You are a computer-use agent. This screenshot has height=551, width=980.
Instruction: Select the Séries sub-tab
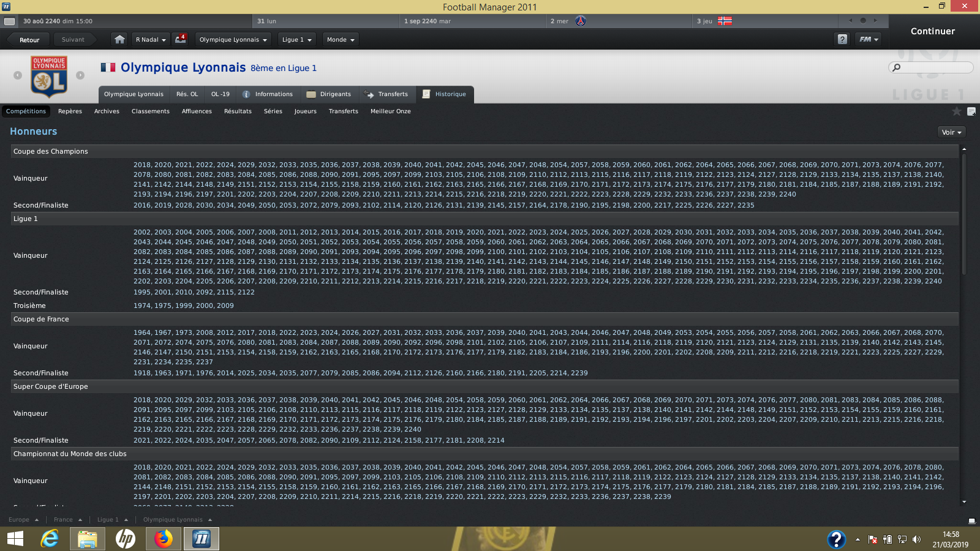273,111
